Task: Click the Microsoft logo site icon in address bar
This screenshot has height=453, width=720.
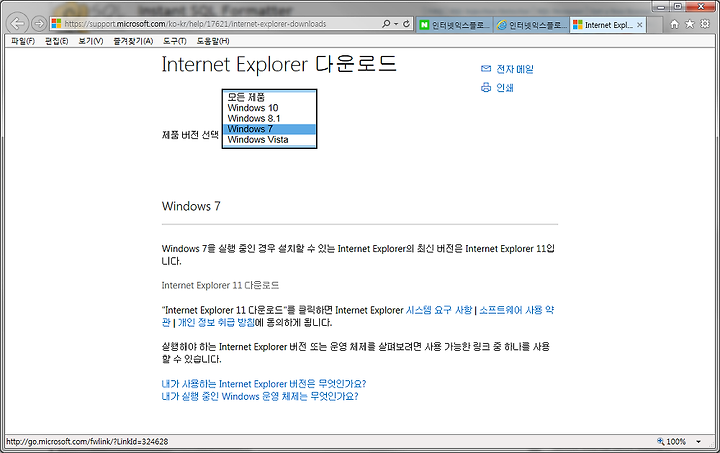Action: (x=56, y=23)
